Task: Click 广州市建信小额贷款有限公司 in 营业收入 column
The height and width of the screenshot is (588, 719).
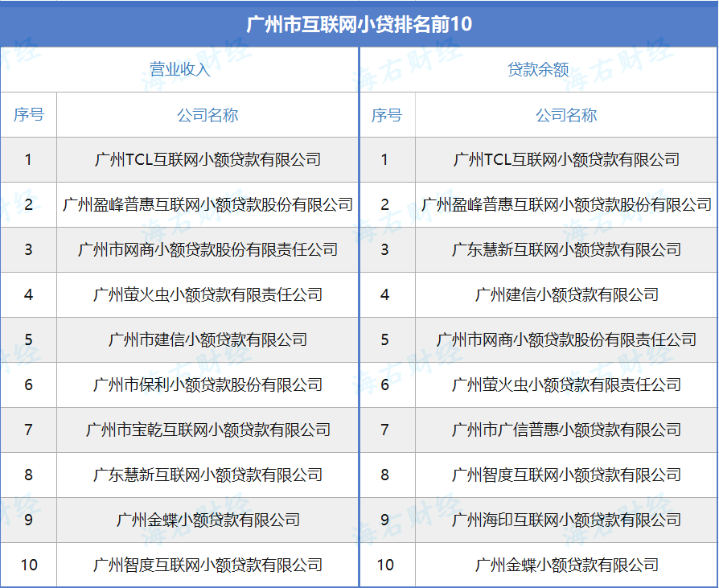Action: click(x=207, y=339)
